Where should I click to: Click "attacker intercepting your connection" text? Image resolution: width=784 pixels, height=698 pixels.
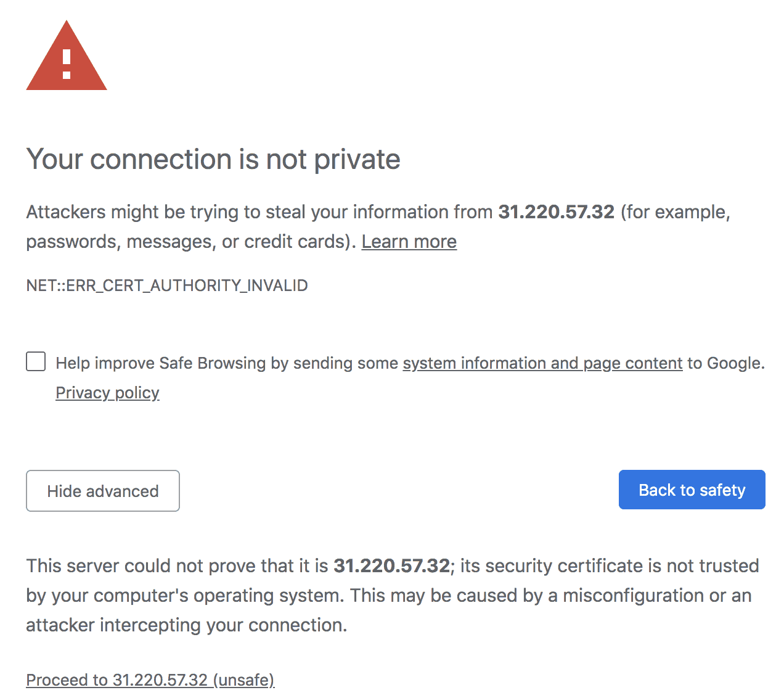click(x=186, y=625)
